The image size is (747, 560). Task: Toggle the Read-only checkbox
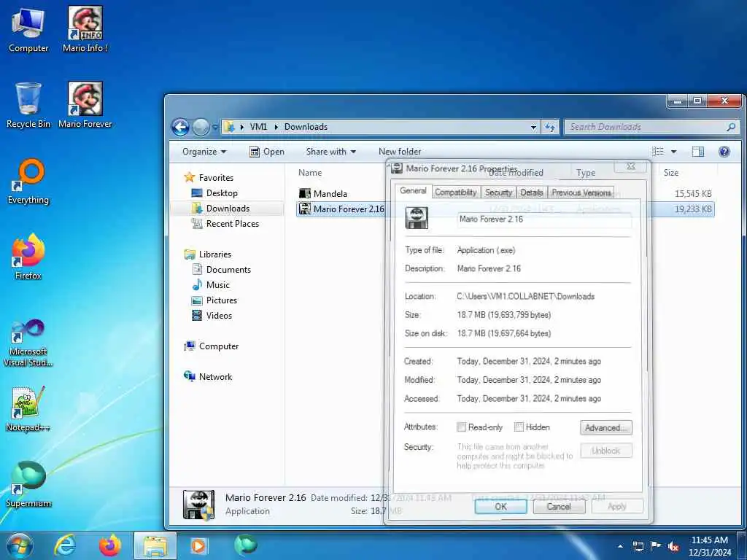pyautogui.click(x=461, y=427)
